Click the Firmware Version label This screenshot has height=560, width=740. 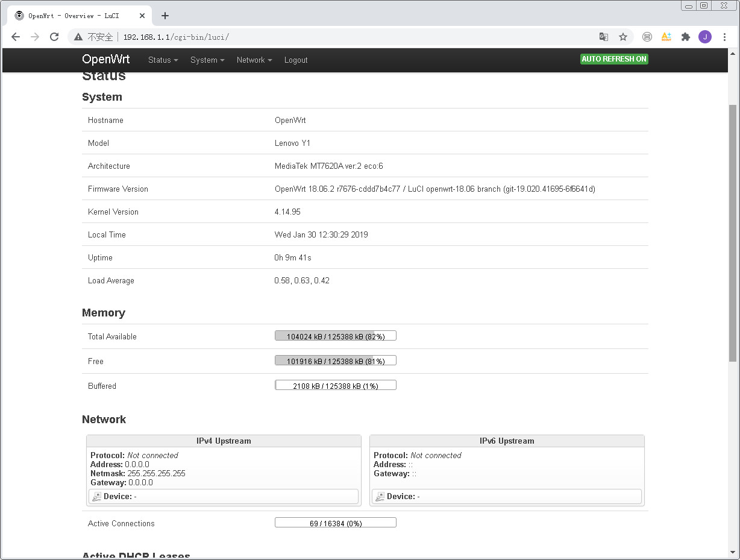pos(118,189)
